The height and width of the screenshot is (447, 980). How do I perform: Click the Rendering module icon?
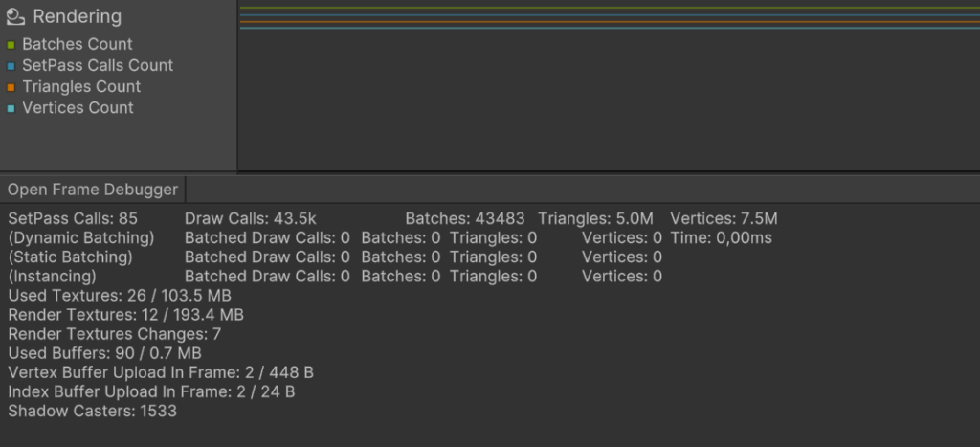(15, 17)
